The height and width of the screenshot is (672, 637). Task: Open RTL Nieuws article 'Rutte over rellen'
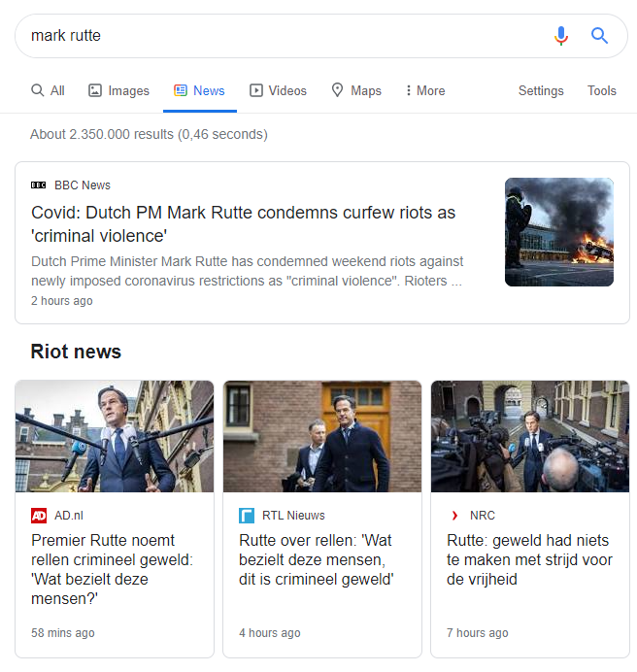pyautogui.click(x=316, y=559)
